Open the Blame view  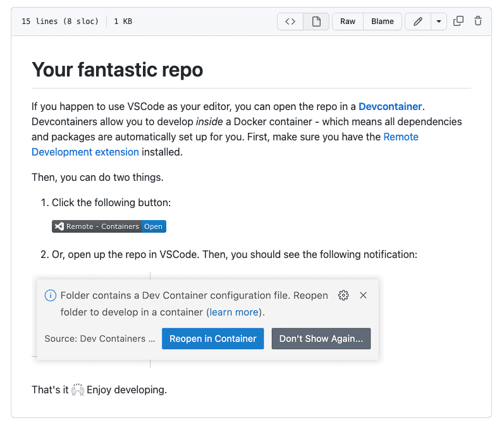coord(383,21)
